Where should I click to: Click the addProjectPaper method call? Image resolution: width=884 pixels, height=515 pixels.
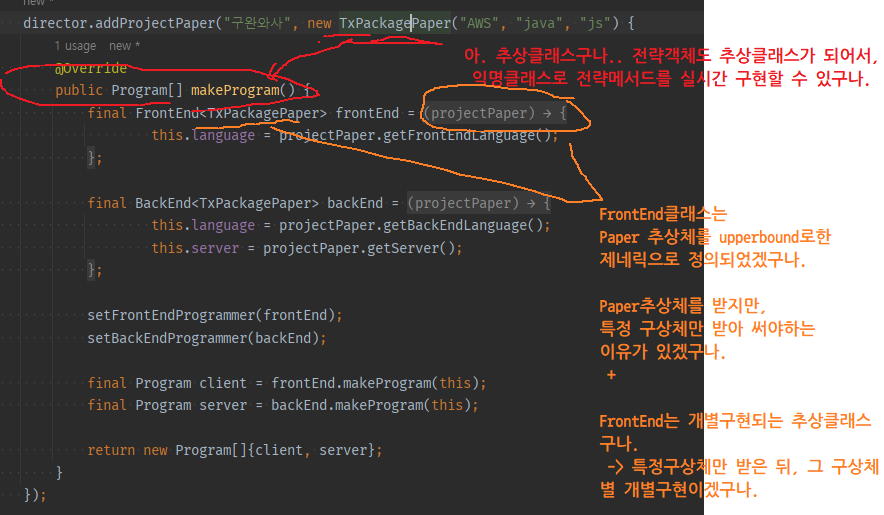pyautogui.click(x=155, y=23)
